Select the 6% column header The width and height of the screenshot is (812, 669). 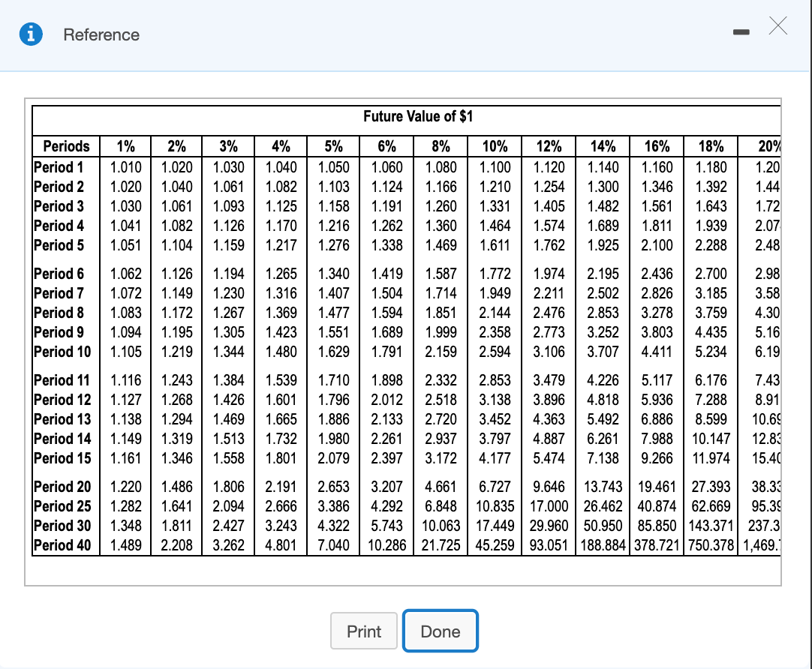click(x=386, y=146)
